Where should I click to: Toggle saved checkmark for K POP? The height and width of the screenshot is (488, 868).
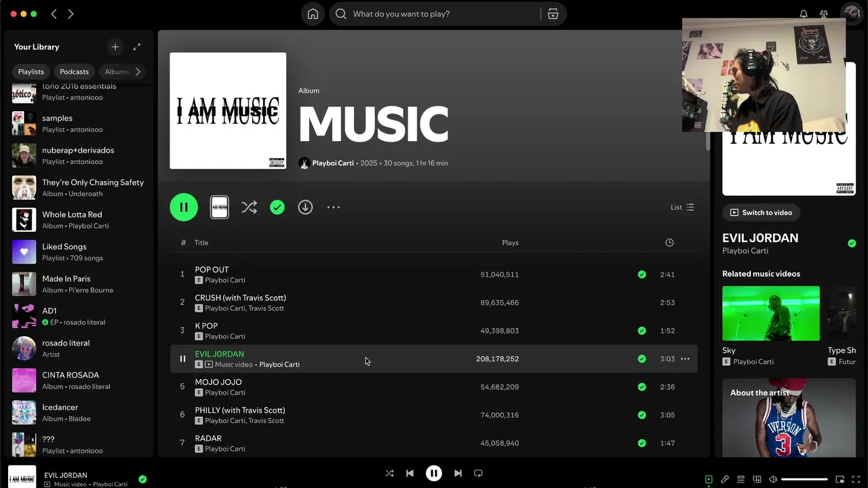(642, 331)
